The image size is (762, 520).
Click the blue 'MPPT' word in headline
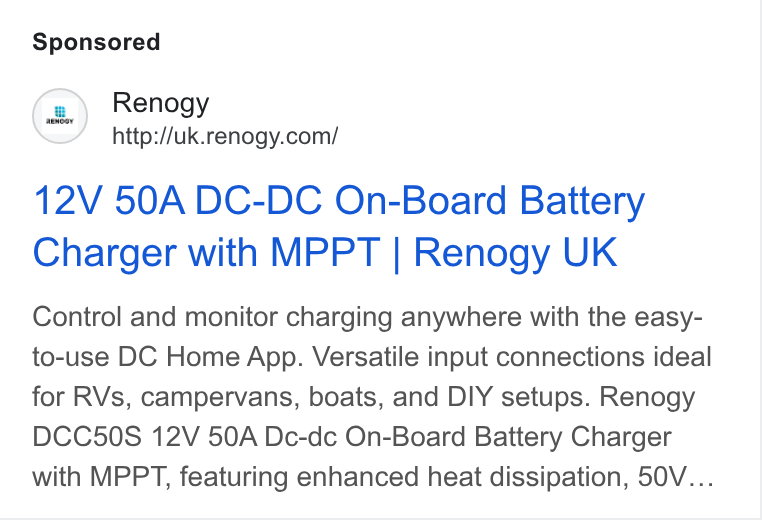coord(325,252)
